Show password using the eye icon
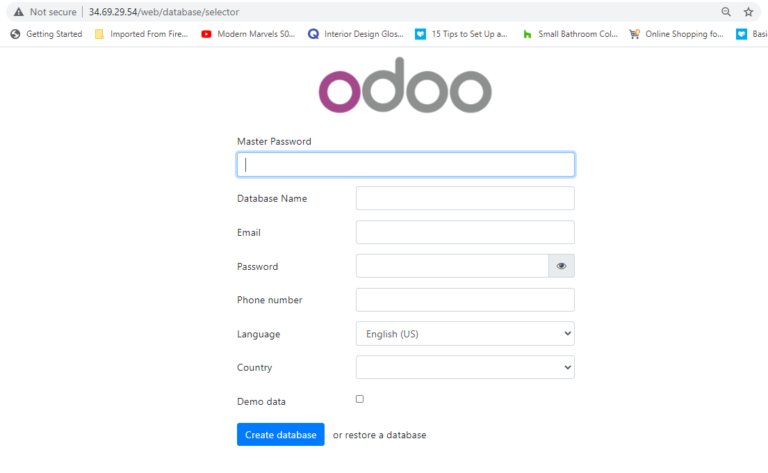Image resolution: width=768 pixels, height=473 pixels. click(561, 266)
